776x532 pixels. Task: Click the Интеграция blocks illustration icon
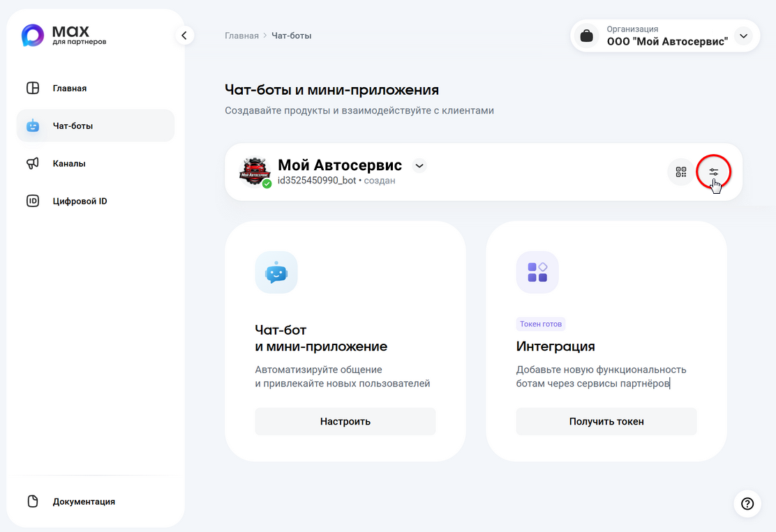tap(537, 273)
